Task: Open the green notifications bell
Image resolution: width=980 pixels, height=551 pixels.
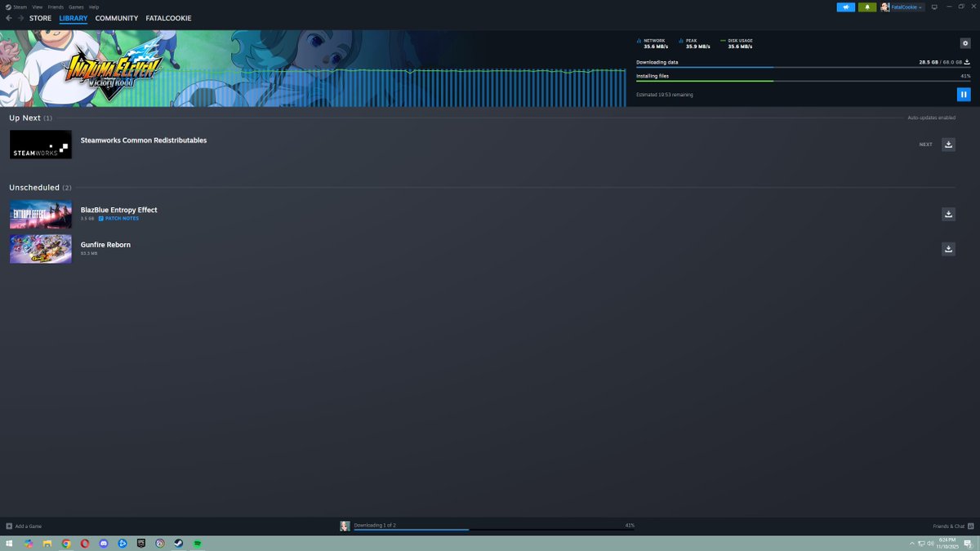Action: coord(866,7)
